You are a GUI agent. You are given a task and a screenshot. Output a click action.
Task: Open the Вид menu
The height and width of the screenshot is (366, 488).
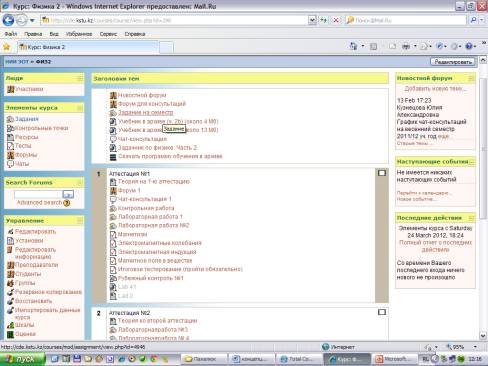(x=54, y=34)
